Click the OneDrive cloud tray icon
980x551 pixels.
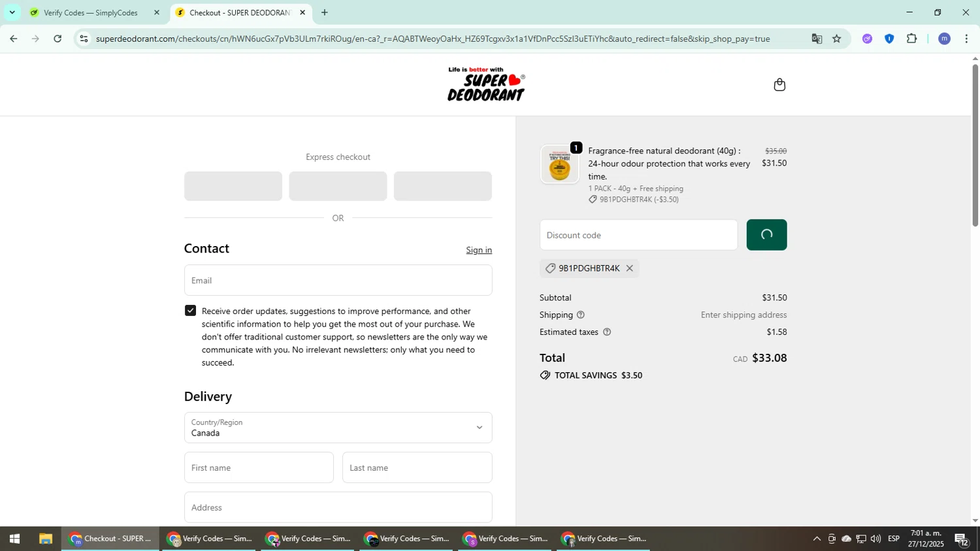coord(846,539)
